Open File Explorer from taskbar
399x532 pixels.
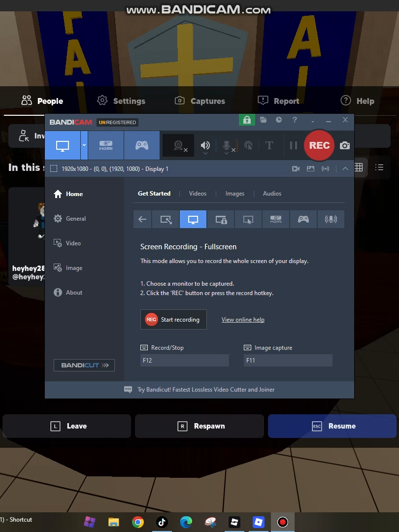[x=114, y=522]
